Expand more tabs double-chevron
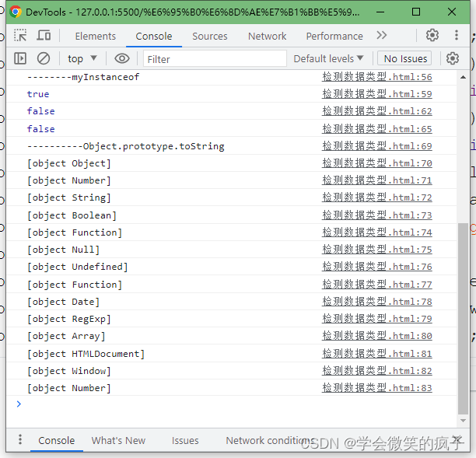Image resolution: width=476 pixels, height=458 pixels. [381, 35]
